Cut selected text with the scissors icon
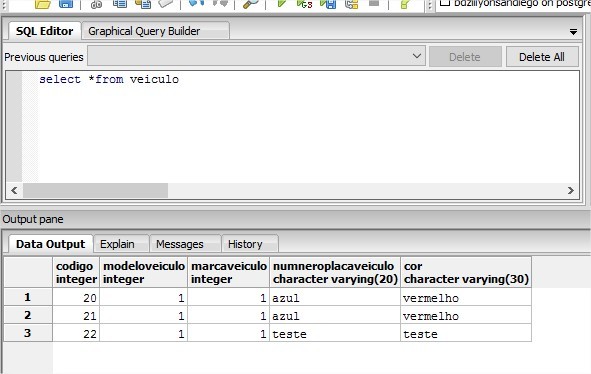Screen dimensions: 591x374 click(96, 4)
